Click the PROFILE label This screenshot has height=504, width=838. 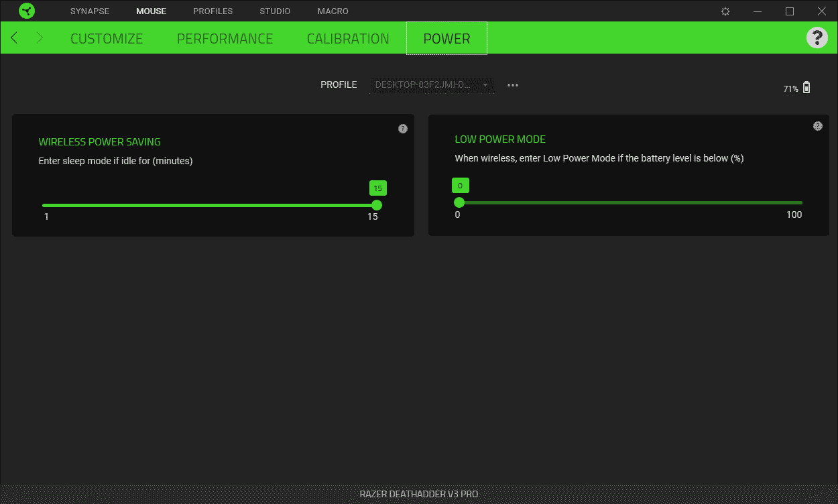click(339, 85)
